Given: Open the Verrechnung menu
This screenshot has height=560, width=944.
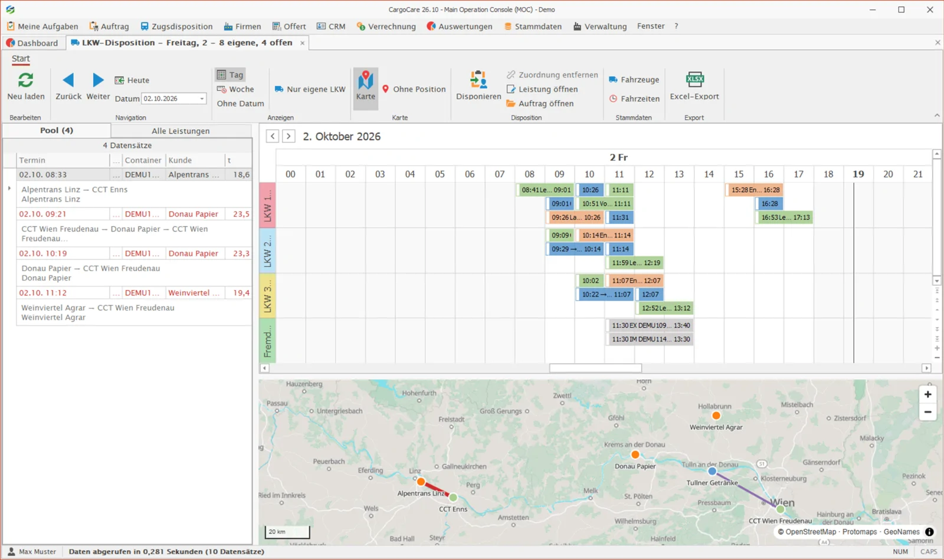Looking at the screenshot, I should pos(386,27).
